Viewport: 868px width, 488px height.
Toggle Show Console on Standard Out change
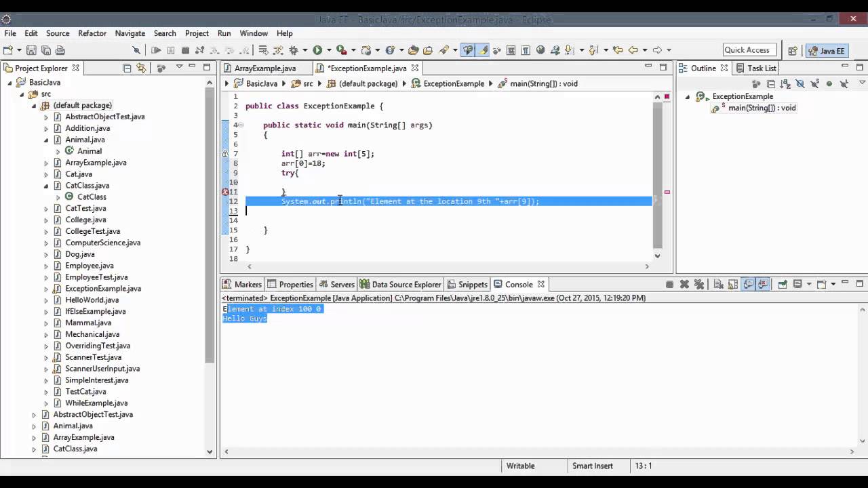click(x=748, y=285)
